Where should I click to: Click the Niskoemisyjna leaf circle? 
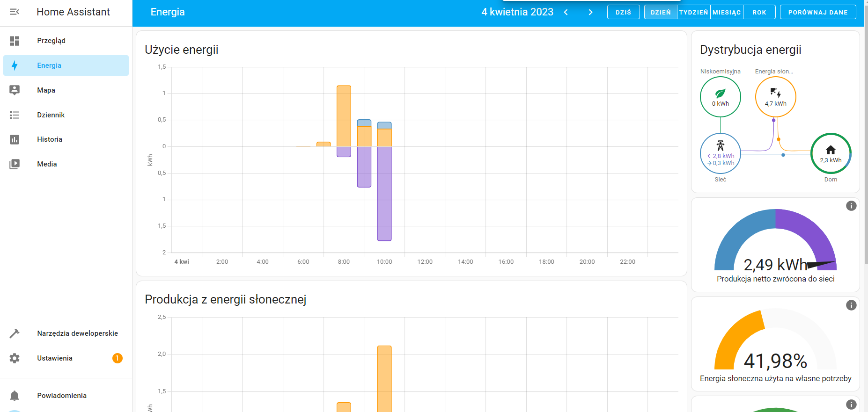click(x=720, y=97)
